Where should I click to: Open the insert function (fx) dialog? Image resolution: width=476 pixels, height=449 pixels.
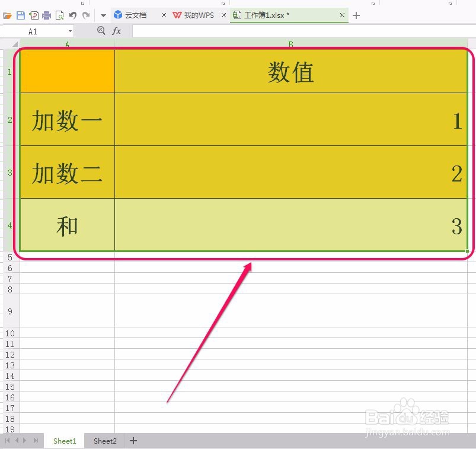coord(116,30)
